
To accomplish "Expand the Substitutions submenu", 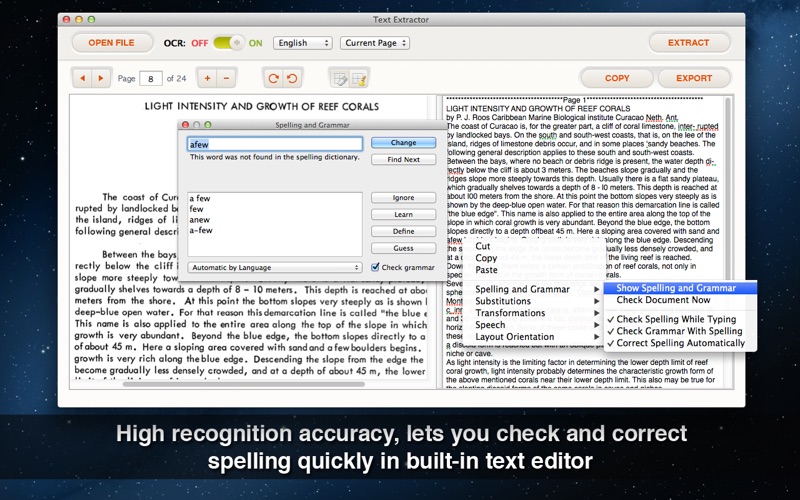I will [536, 301].
